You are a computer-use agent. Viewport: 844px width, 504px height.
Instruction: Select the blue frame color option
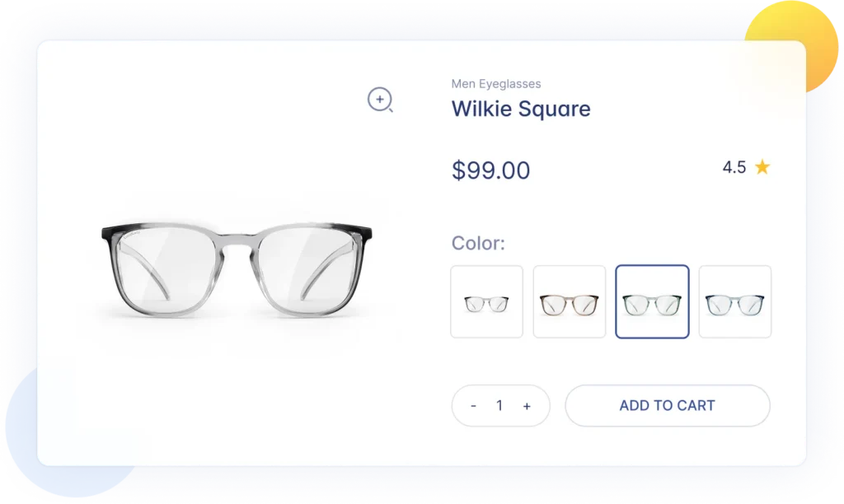[735, 301]
